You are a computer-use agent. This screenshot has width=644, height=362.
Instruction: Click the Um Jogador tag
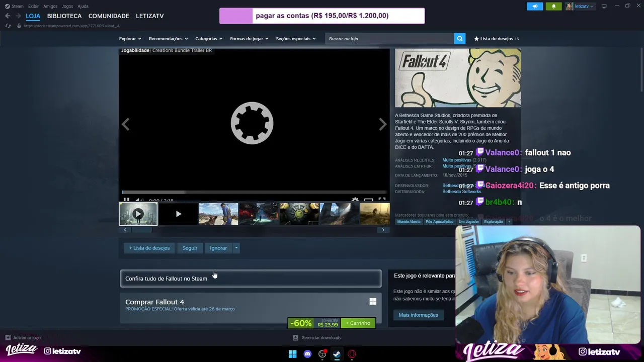(468, 222)
